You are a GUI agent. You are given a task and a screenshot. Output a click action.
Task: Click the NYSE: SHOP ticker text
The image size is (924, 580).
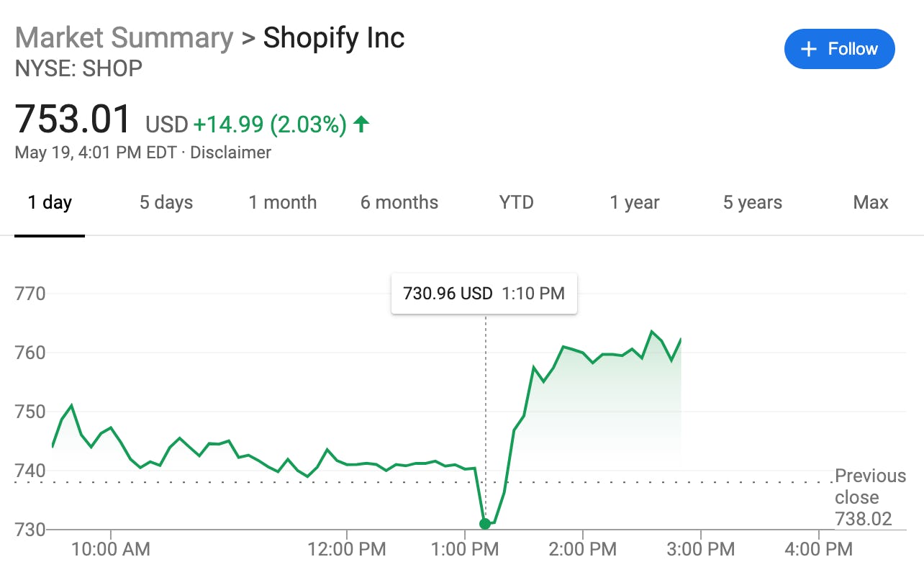78,69
